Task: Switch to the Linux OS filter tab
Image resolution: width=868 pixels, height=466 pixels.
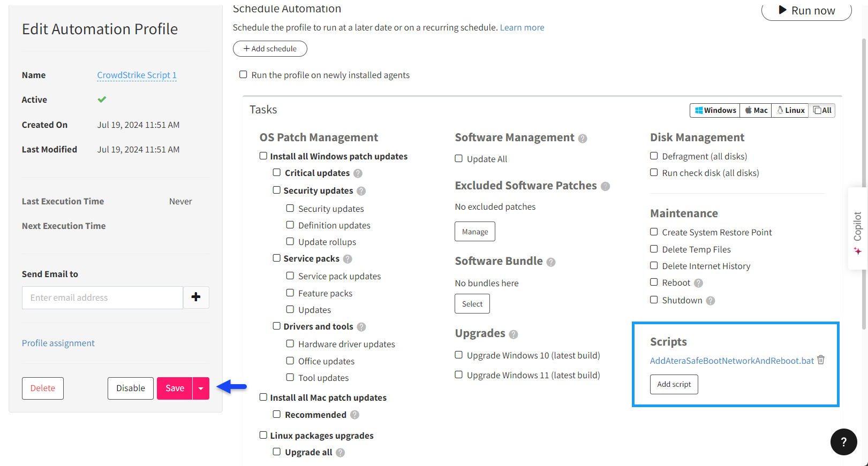Action: 790,110
